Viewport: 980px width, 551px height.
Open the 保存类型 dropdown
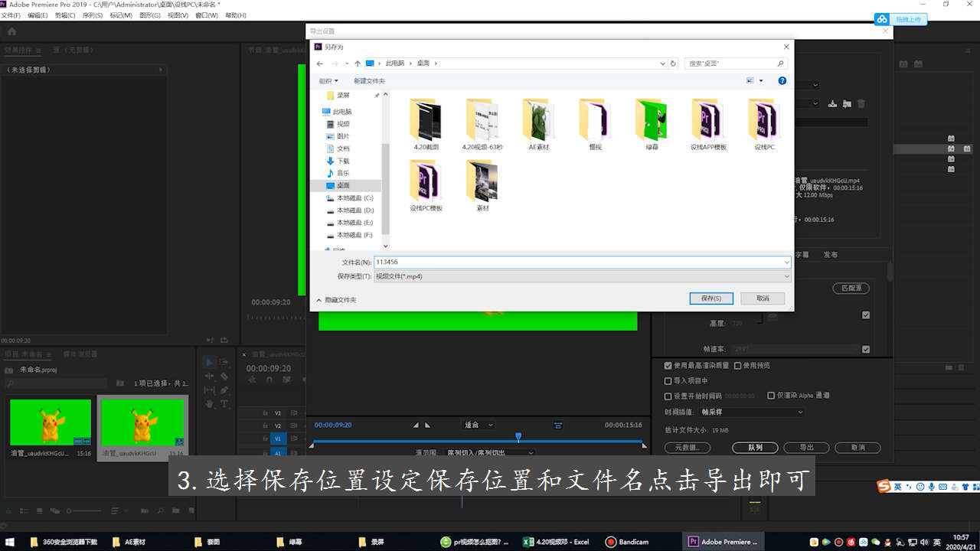pos(583,276)
